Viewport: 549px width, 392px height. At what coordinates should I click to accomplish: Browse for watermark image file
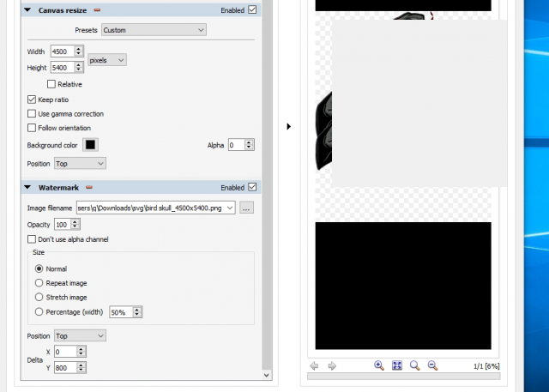[246, 208]
